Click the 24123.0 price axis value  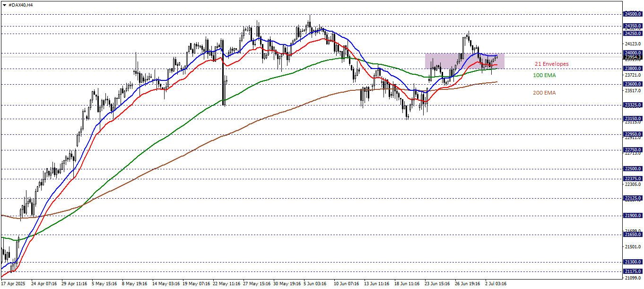click(633, 44)
